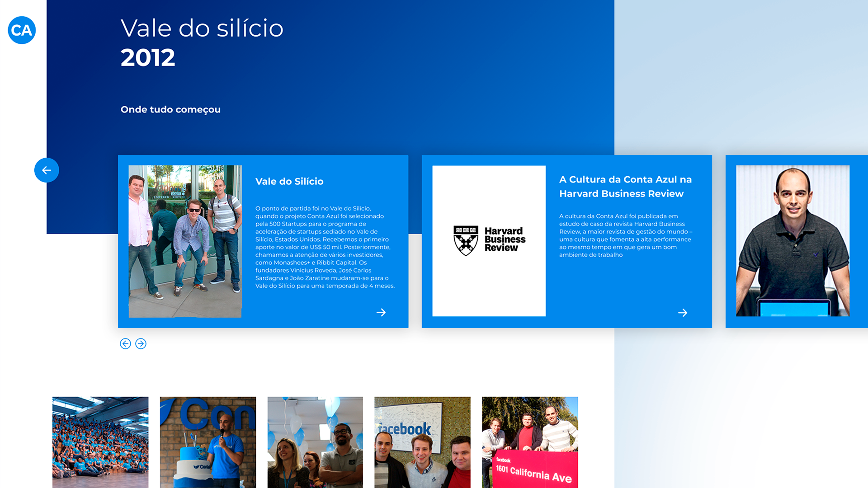Click the Vale do Silício card description text
The width and height of the screenshot is (868, 488).
click(325, 247)
